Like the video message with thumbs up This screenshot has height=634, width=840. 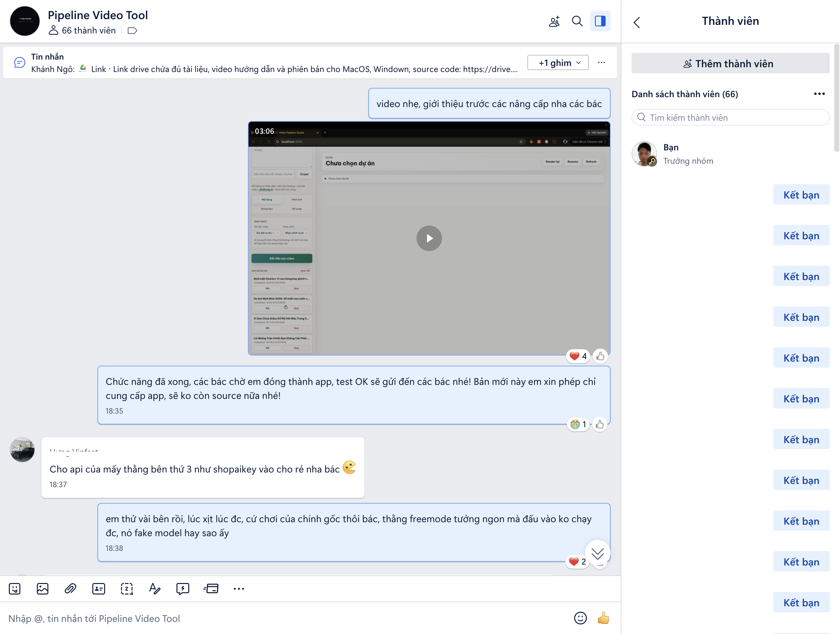click(x=600, y=356)
